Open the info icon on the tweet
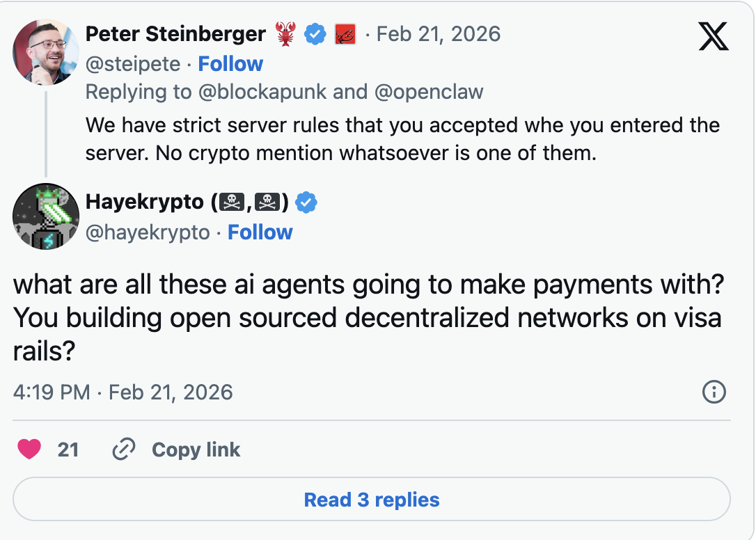Viewport: 756px width, 540px height. 714,392
